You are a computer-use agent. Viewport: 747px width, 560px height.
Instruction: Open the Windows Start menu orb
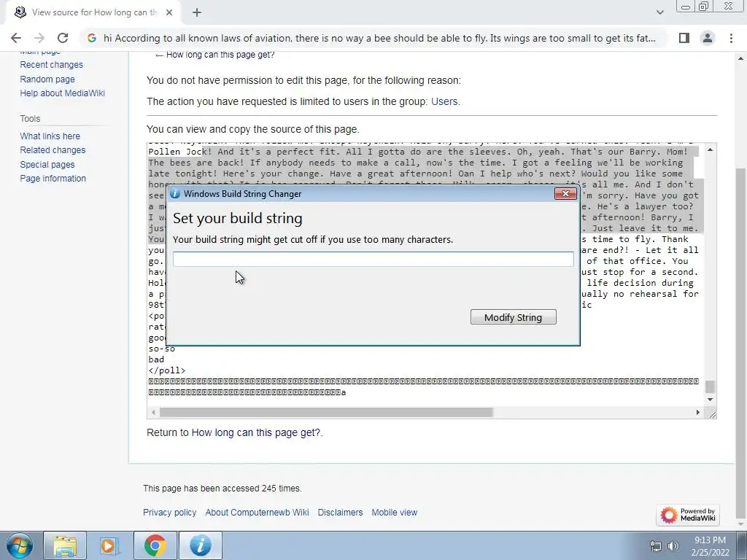(19, 545)
